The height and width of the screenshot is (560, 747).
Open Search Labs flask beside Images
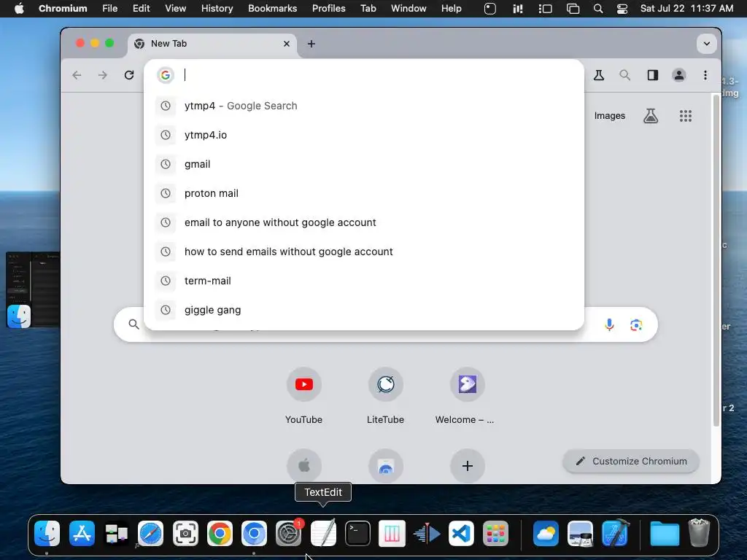click(x=651, y=116)
